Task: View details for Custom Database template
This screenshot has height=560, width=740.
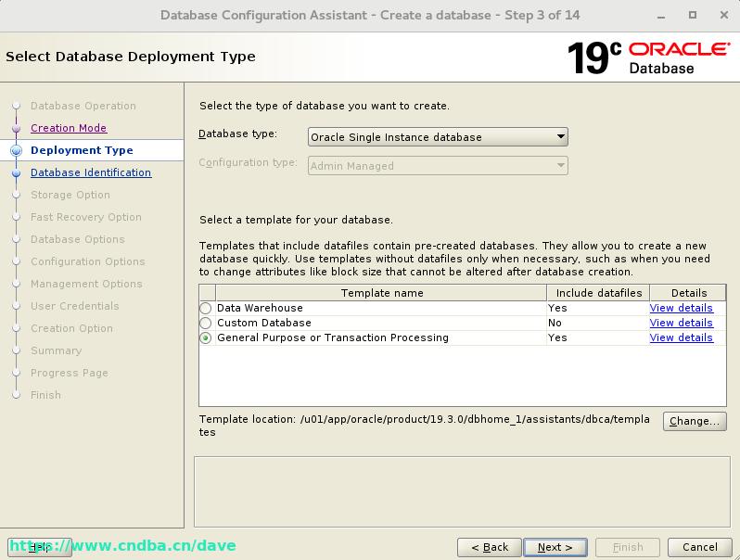Action: click(681, 324)
